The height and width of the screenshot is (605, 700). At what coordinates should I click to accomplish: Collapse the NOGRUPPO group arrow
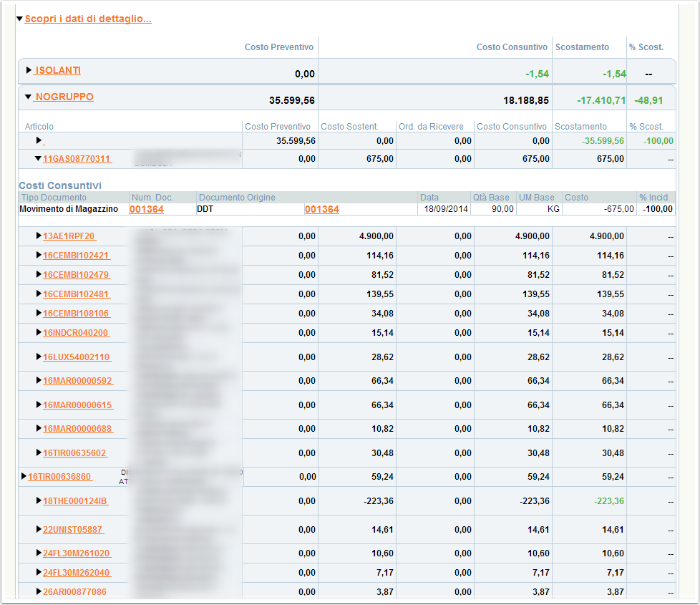click(29, 97)
